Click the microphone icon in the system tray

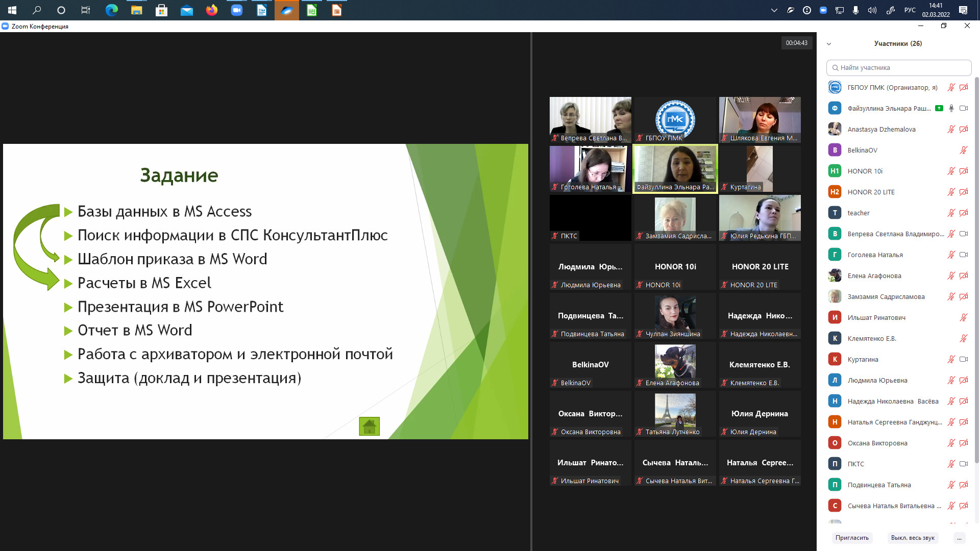tap(855, 10)
